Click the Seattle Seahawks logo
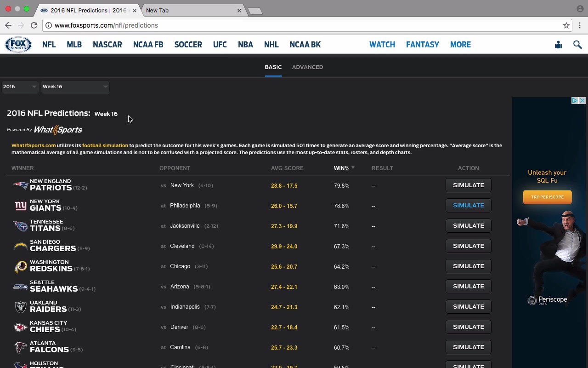Image resolution: width=588 pixels, height=368 pixels. [x=20, y=287]
